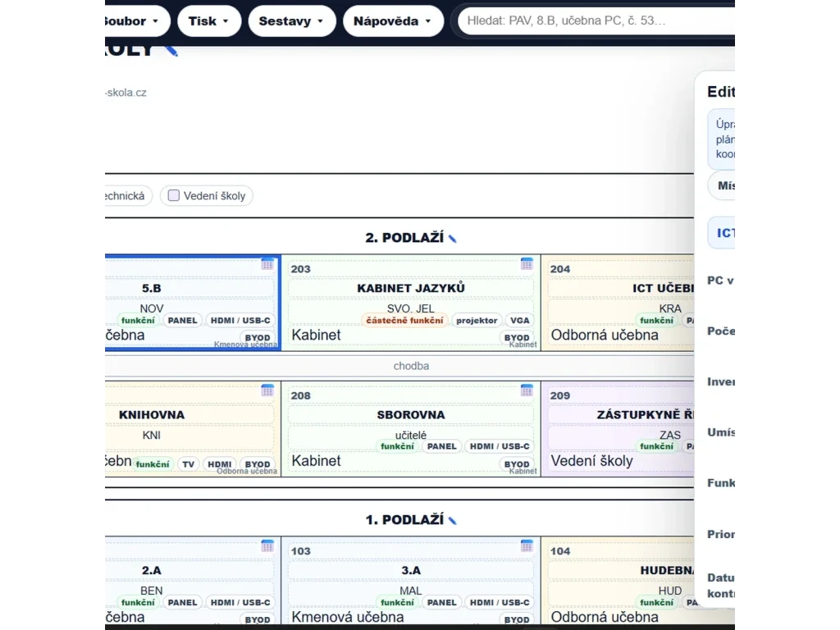
Task: Toggle the Vedení školy checkbox
Action: click(x=174, y=195)
